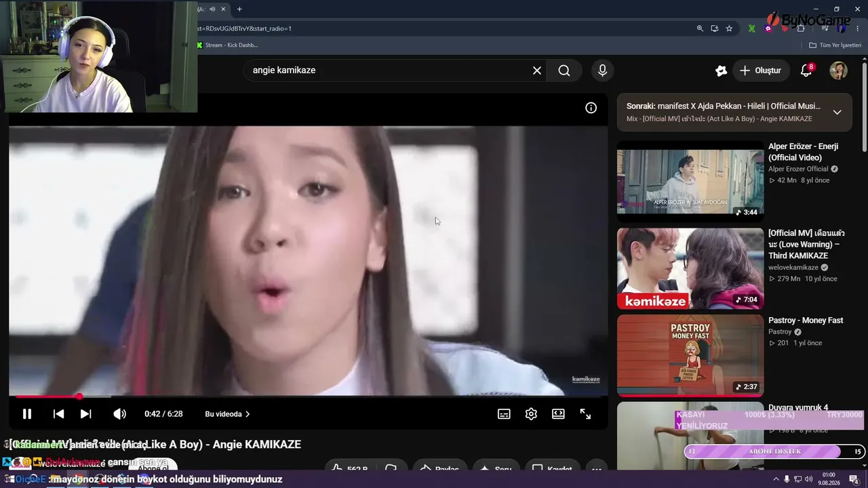Pause the YouTube video
This screenshot has height=488, width=868.
point(27,414)
